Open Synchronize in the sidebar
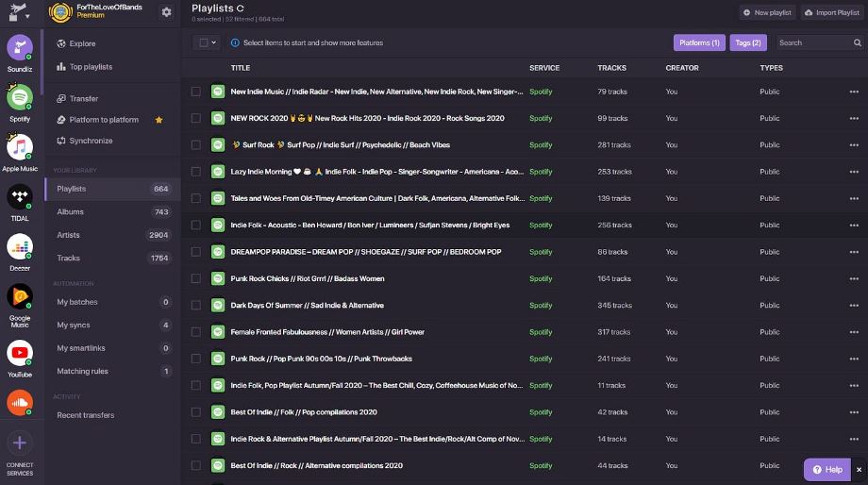This screenshot has height=485, width=868. tap(85, 141)
